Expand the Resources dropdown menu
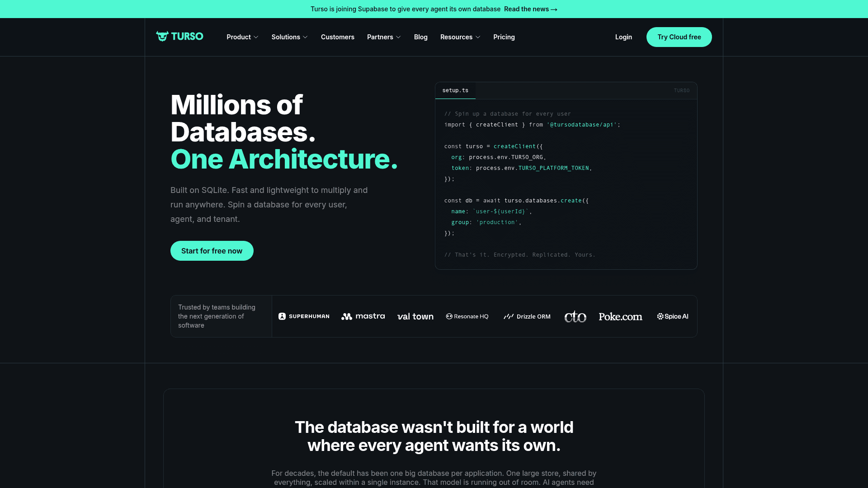 (x=460, y=37)
